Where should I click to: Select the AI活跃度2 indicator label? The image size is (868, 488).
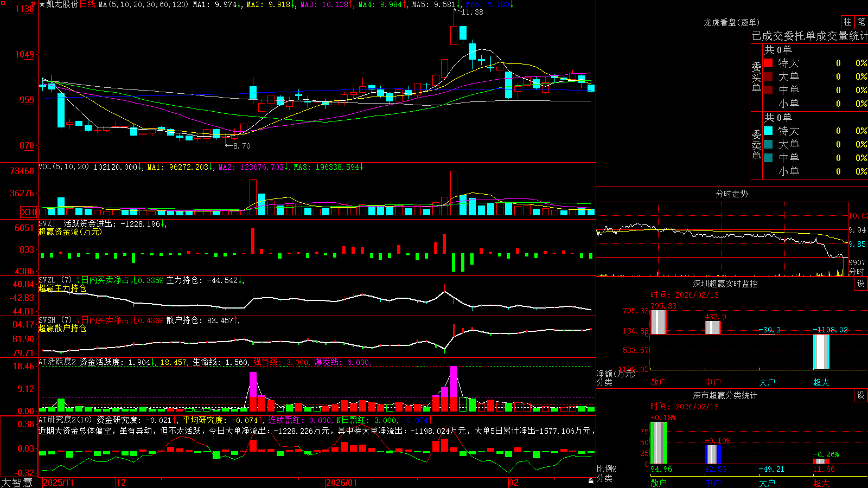pyautogui.click(x=58, y=362)
